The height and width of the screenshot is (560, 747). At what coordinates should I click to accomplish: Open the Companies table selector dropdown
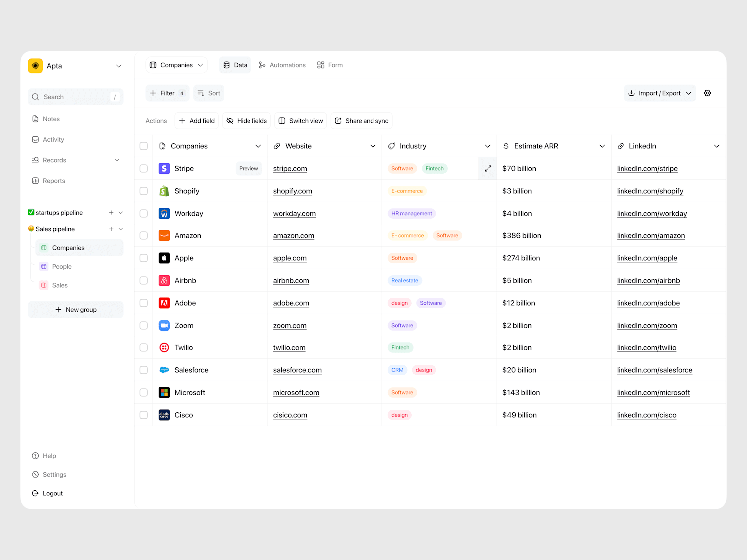[177, 65]
